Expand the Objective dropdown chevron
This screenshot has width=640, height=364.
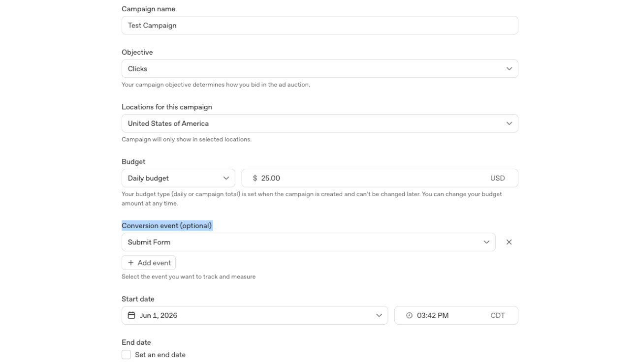pyautogui.click(x=509, y=69)
